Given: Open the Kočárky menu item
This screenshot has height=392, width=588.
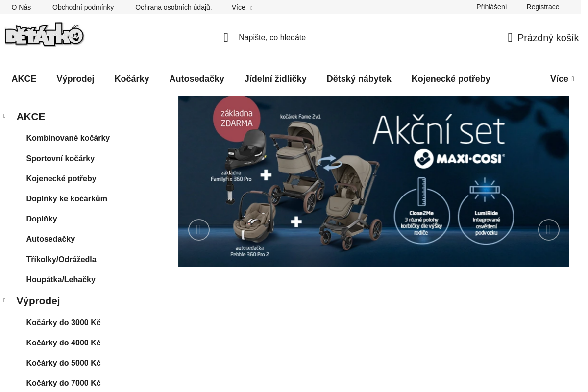Looking at the screenshot, I should click(x=132, y=79).
